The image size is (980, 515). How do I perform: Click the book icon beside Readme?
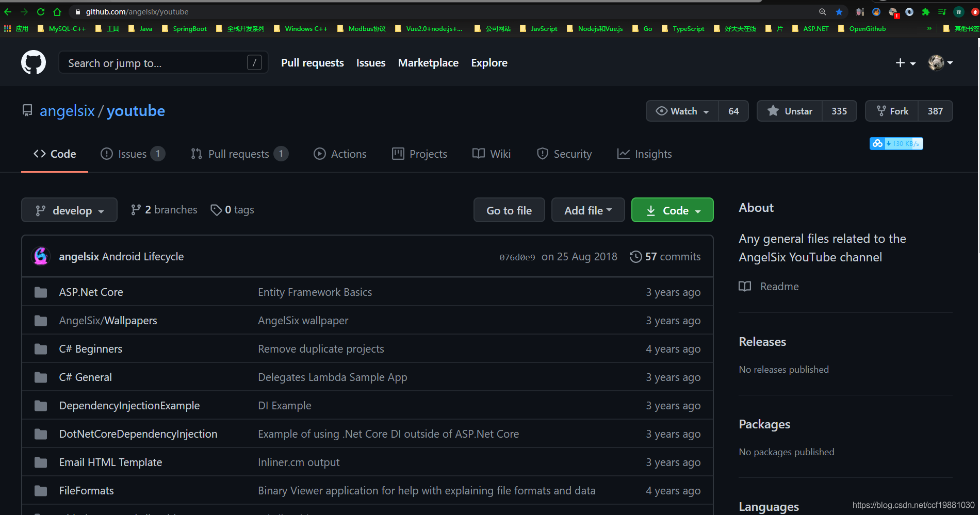745,287
